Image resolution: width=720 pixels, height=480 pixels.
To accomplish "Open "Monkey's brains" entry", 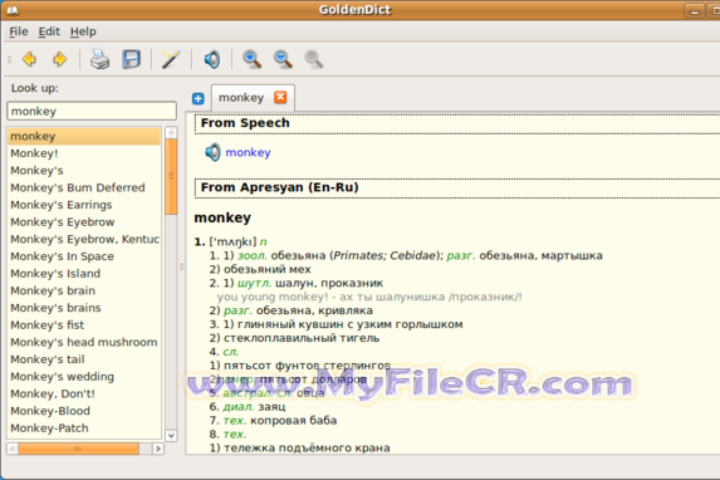I will [x=84, y=308].
